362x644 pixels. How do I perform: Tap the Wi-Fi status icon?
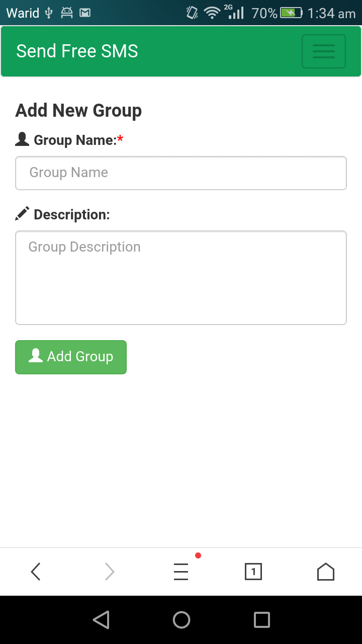coord(212,13)
